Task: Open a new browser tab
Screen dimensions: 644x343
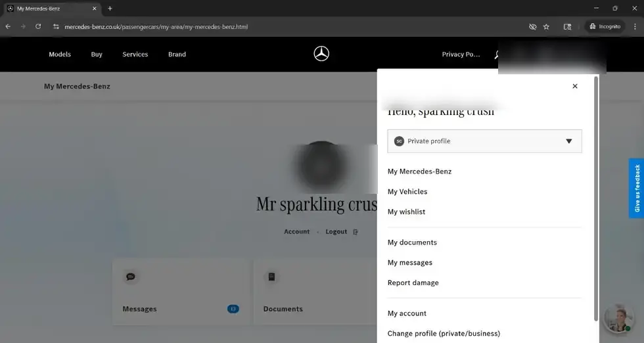Action: [110, 9]
